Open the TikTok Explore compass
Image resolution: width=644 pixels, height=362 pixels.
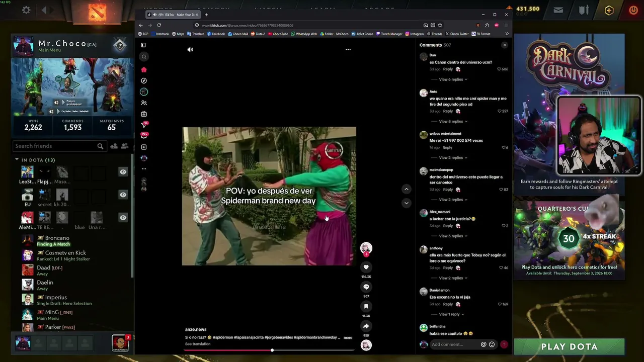coord(144,80)
